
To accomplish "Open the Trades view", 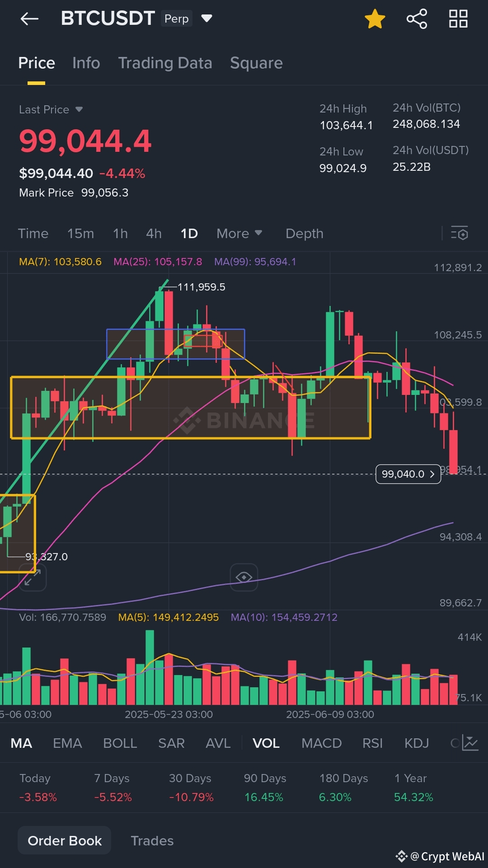I will pos(152,841).
